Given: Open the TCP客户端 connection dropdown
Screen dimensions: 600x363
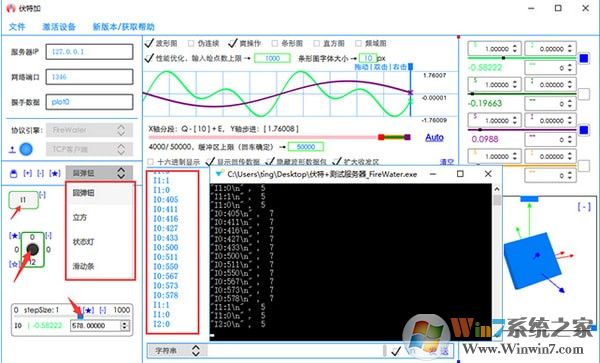Looking at the screenshot, I should (90, 149).
